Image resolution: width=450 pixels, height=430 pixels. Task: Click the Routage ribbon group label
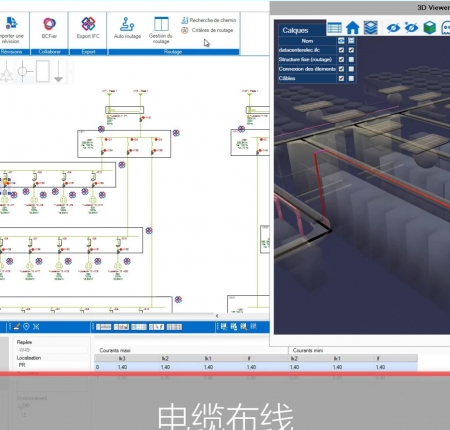pyautogui.click(x=173, y=52)
